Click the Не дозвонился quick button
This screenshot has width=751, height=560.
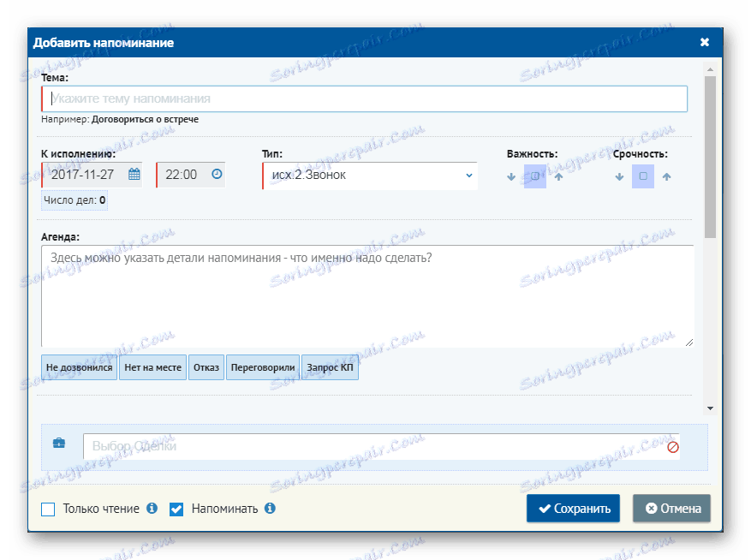pos(79,367)
